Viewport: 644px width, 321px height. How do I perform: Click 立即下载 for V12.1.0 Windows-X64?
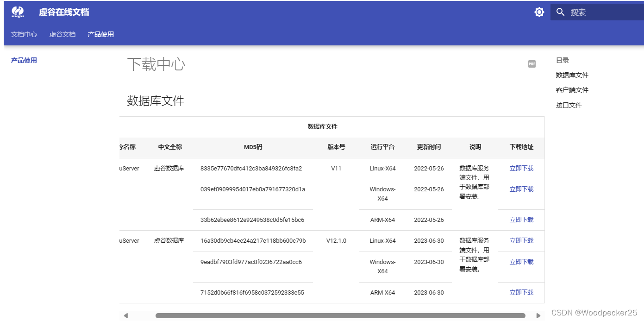point(521,262)
